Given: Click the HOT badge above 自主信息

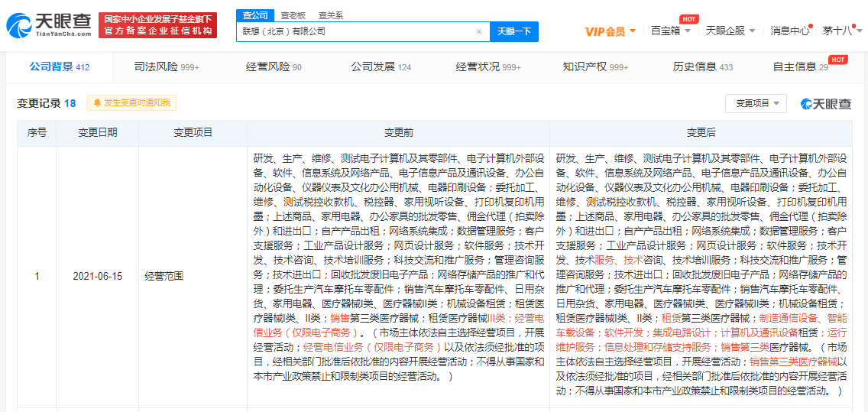Looking at the screenshot, I should coord(837,60).
